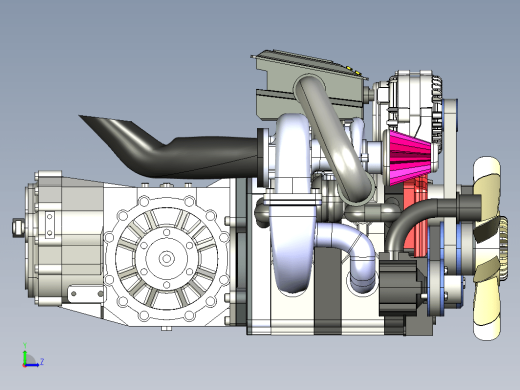Pick the gray diagonal intercooler pipe
This screenshot has width=520, height=390.
tap(335, 140)
